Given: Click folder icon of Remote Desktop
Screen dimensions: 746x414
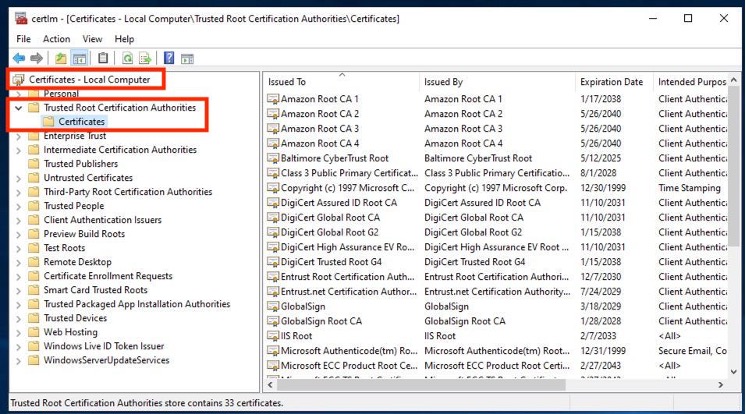Looking at the screenshot, I should point(33,262).
